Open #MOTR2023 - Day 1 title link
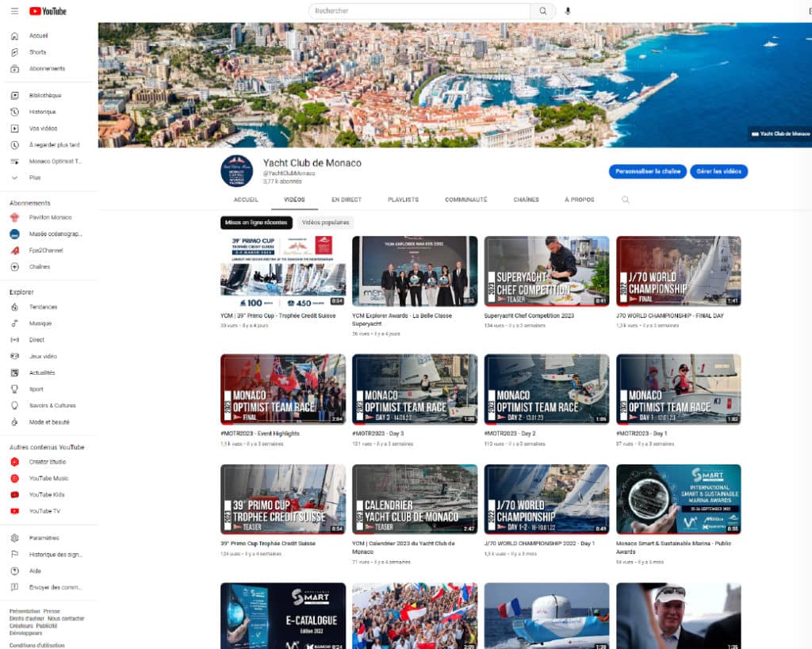 click(x=642, y=433)
